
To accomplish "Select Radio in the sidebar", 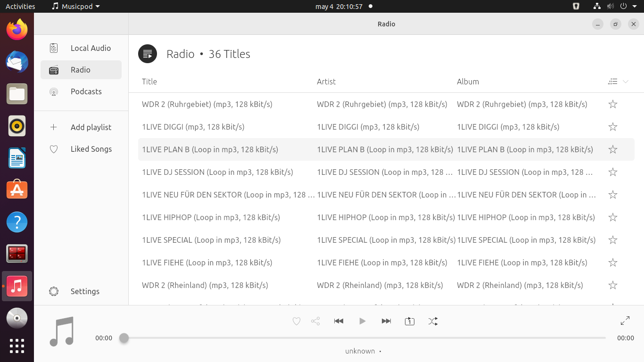I will pyautogui.click(x=81, y=70).
